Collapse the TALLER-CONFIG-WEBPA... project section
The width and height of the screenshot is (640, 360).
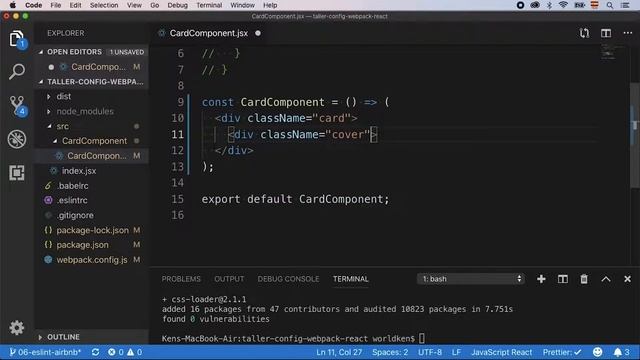[40, 82]
